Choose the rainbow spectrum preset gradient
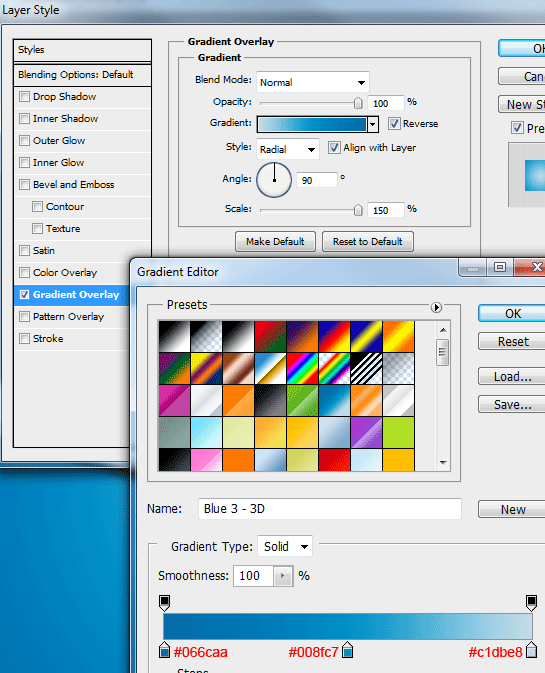 [x=303, y=368]
